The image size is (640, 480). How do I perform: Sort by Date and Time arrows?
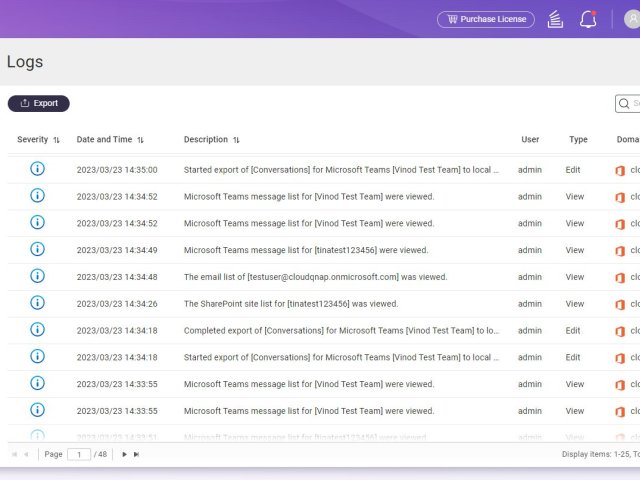tap(140, 140)
